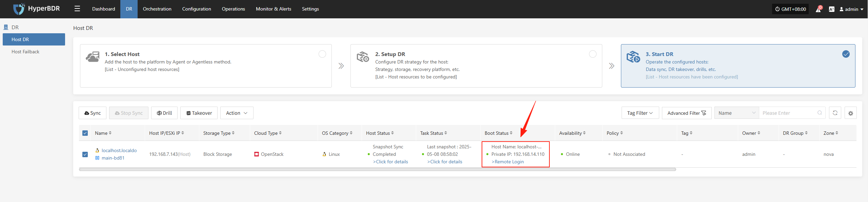Refresh the host list with the refresh icon
Screen dimensions: 868x202
click(x=835, y=113)
